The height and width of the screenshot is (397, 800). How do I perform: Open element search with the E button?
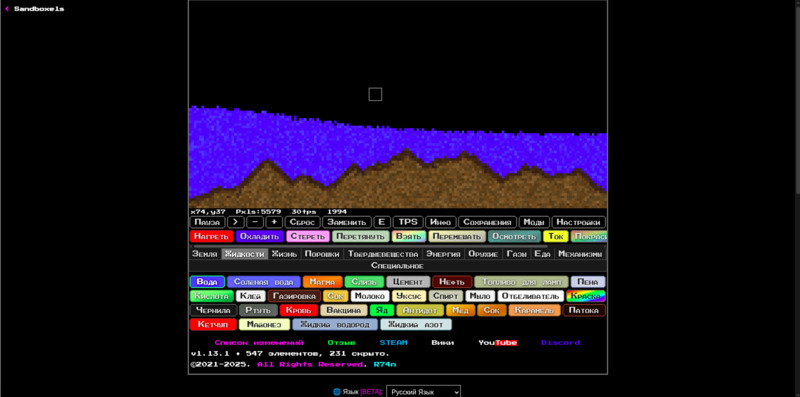point(382,222)
